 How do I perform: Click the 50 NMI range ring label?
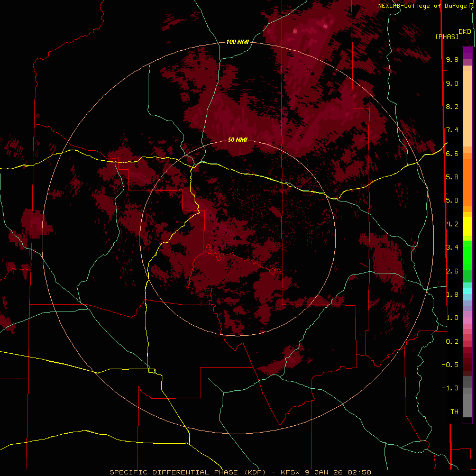tap(237, 140)
